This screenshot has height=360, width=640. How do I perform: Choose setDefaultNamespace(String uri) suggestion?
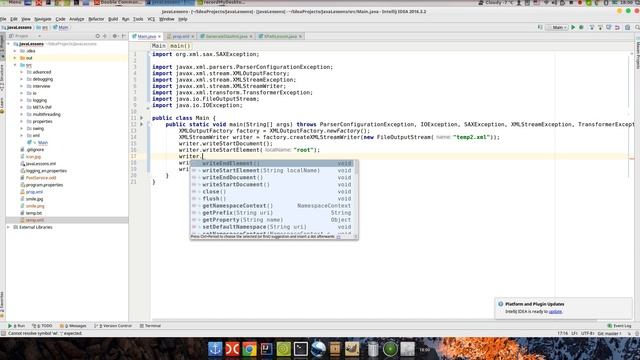coord(272,227)
